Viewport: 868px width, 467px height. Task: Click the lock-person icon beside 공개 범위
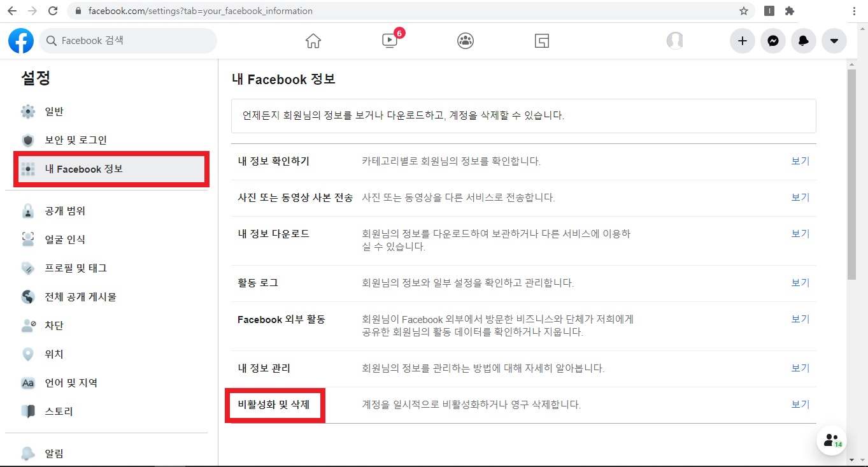(x=28, y=211)
